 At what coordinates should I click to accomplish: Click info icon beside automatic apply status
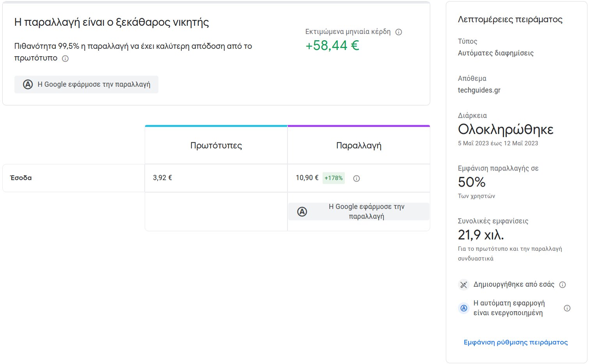coord(567,308)
